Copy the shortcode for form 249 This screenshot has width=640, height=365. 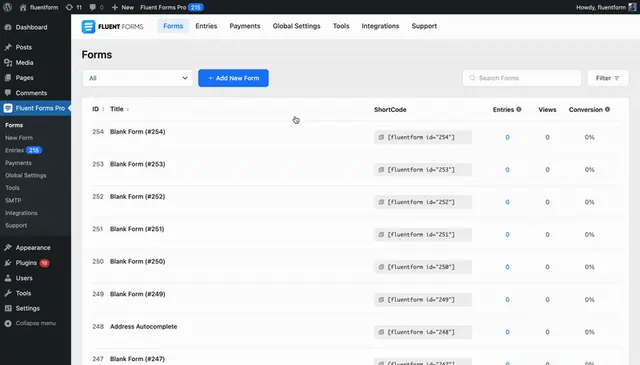pos(381,300)
